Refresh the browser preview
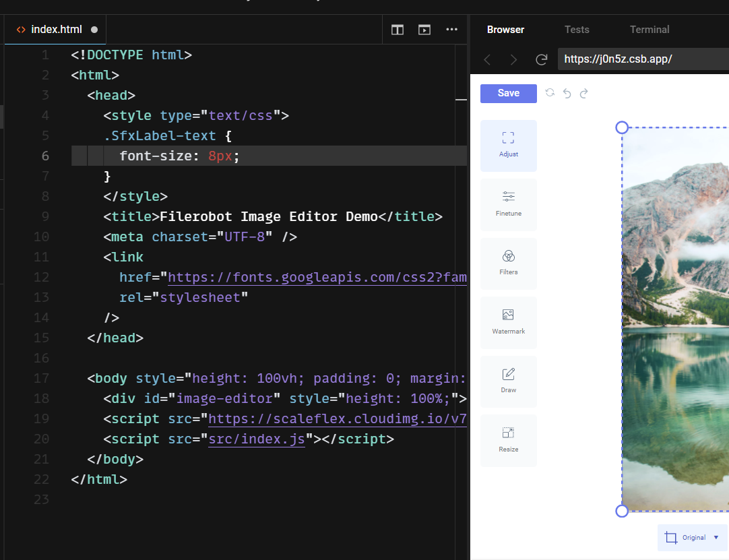This screenshot has height=560, width=729. (x=541, y=59)
